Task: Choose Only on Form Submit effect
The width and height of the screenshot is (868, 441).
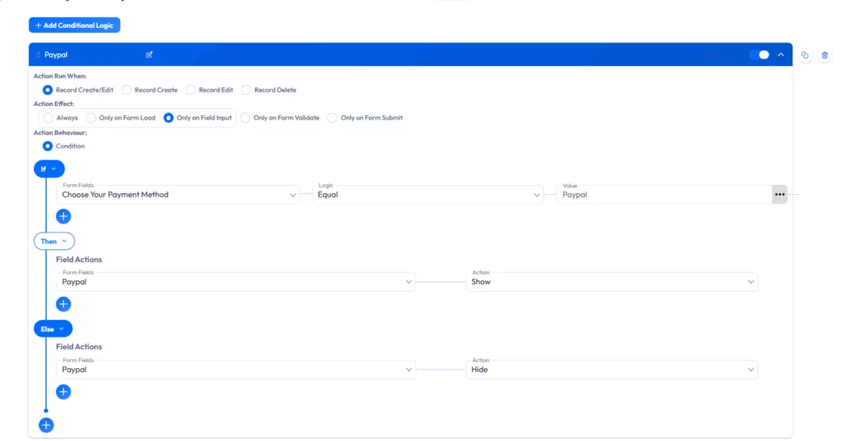Action: coord(332,118)
